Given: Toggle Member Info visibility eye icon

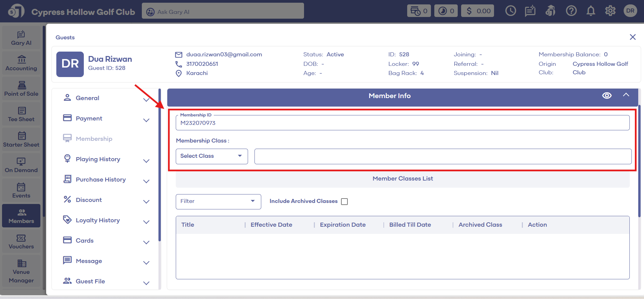Looking at the screenshot, I should pyautogui.click(x=607, y=96).
